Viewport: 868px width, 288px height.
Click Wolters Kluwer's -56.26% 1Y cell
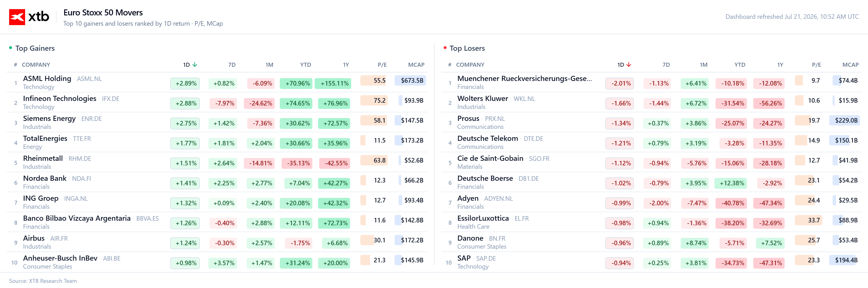click(770, 103)
